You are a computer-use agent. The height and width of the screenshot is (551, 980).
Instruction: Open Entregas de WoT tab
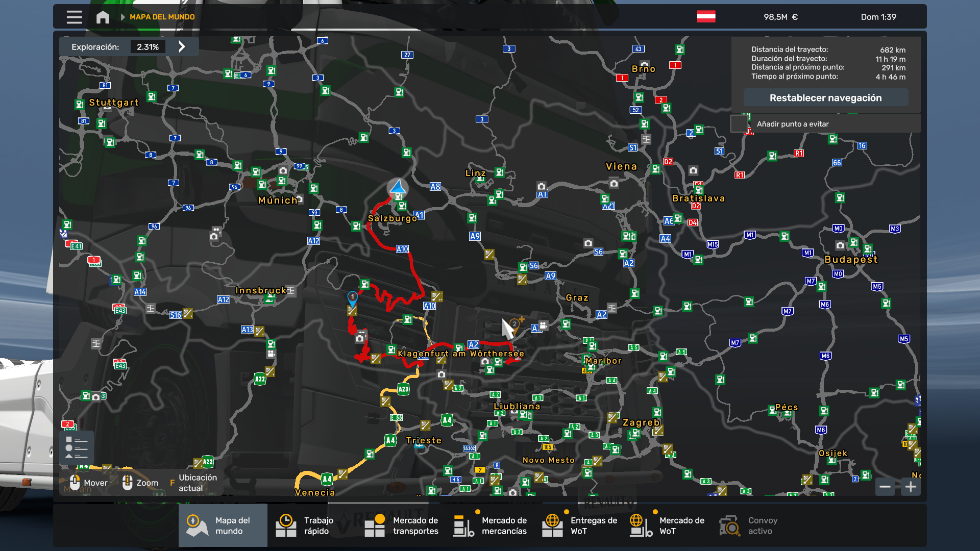[578, 525]
